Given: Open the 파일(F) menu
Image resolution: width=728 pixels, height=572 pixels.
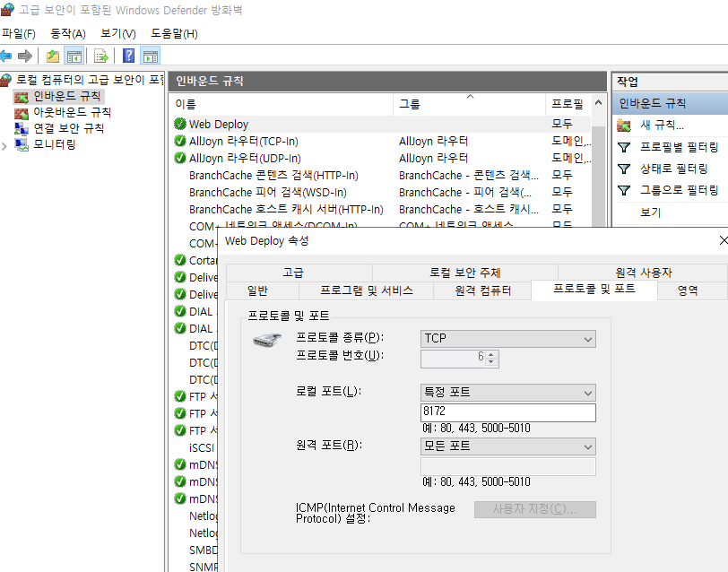Looking at the screenshot, I should (19, 34).
